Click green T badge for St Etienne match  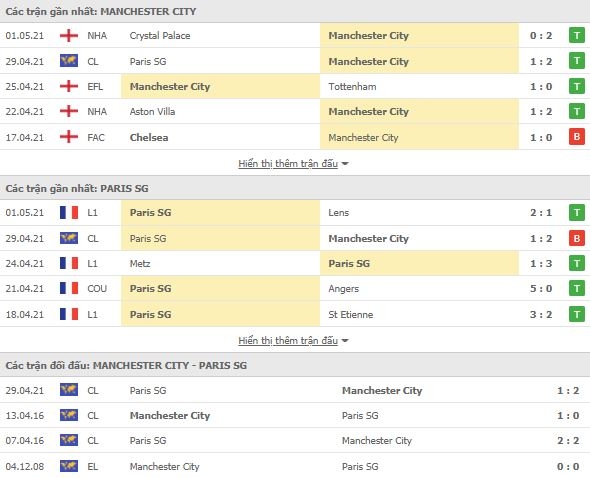click(x=576, y=314)
